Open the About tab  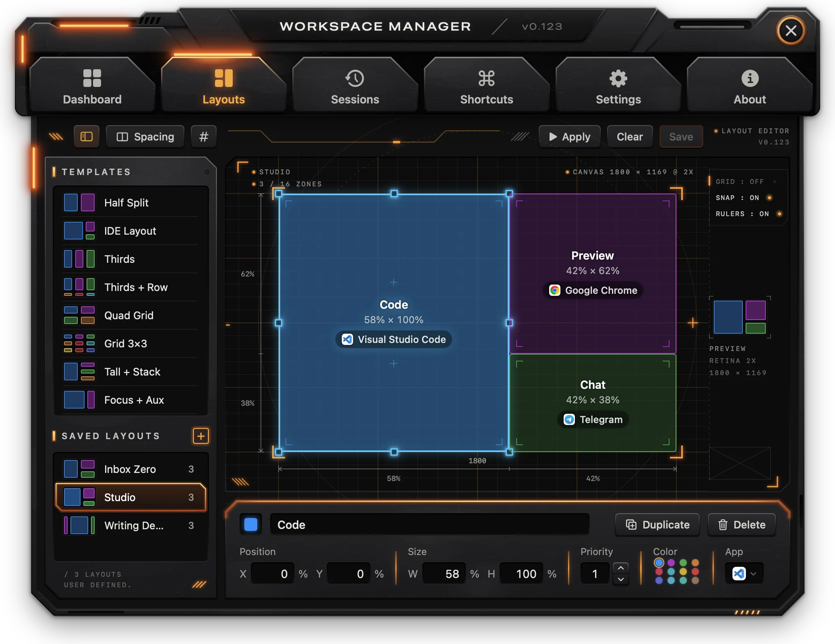pyautogui.click(x=750, y=85)
